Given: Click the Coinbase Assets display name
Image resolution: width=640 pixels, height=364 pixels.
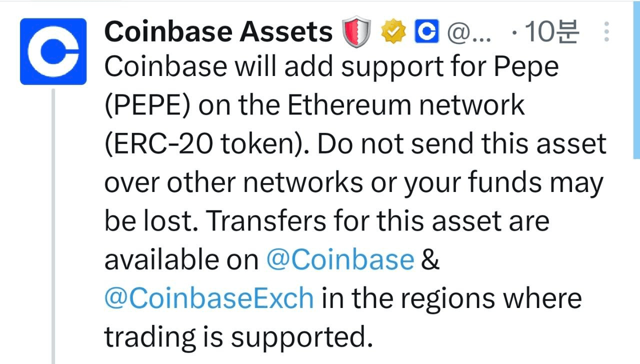Looking at the screenshot, I should pyautogui.click(x=218, y=32).
